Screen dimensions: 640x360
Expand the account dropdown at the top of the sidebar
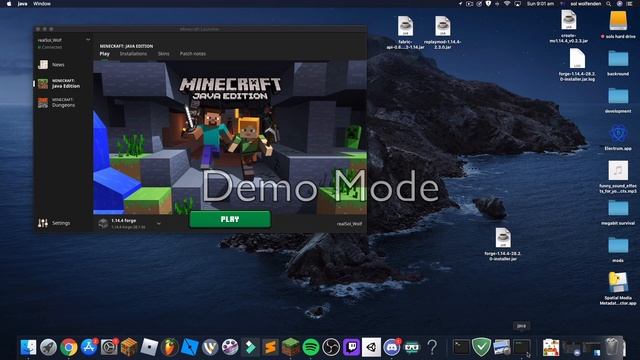(88, 40)
